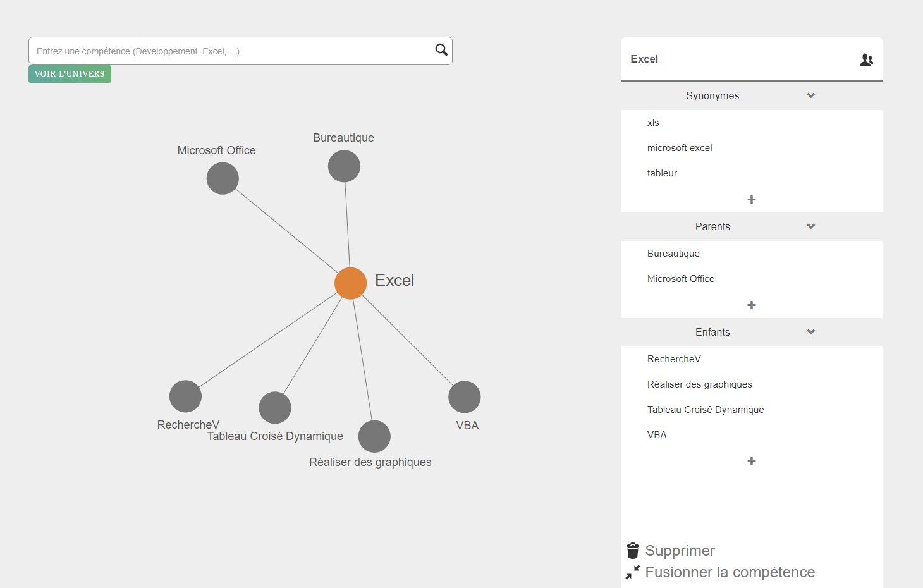This screenshot has height=588, width=923.
Task: Add a parent with the plus icon
Action: [x=752, y=305]
